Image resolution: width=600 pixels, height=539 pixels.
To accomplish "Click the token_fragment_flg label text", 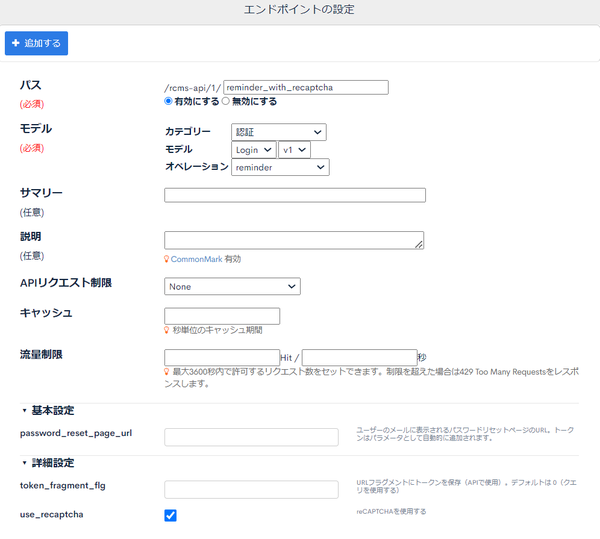I will click(x=63, y=485).
